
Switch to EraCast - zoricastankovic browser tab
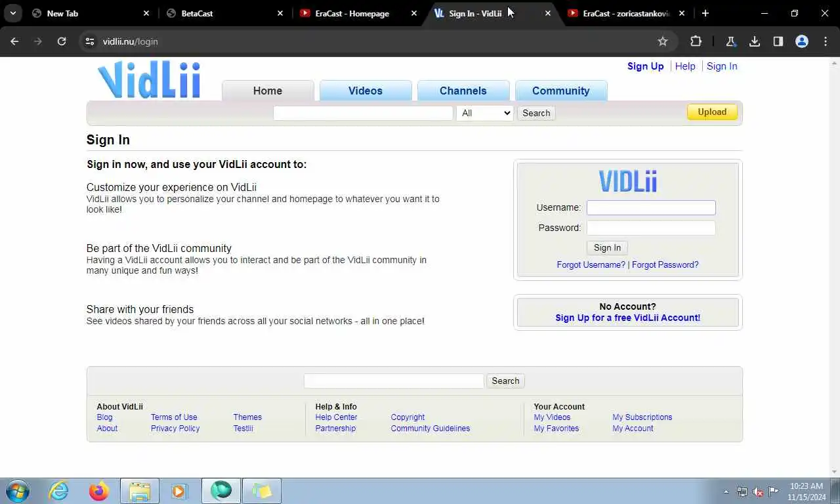(625, 13)
